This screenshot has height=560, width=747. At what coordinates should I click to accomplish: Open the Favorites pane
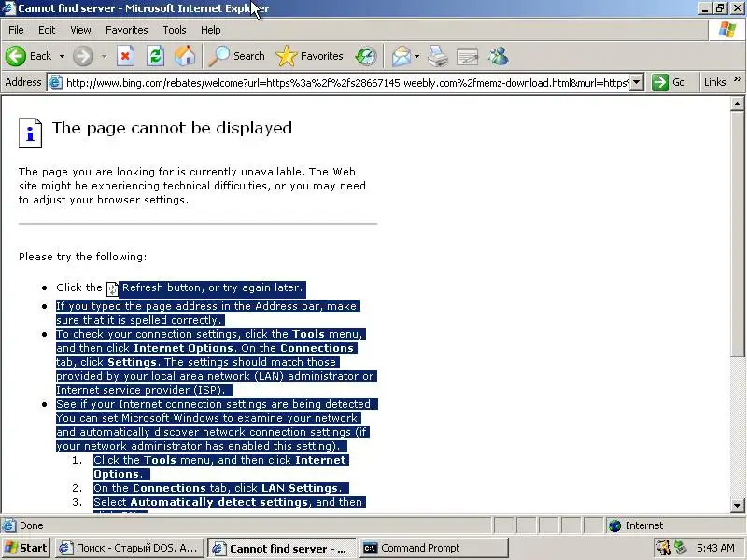pos(309,56)
